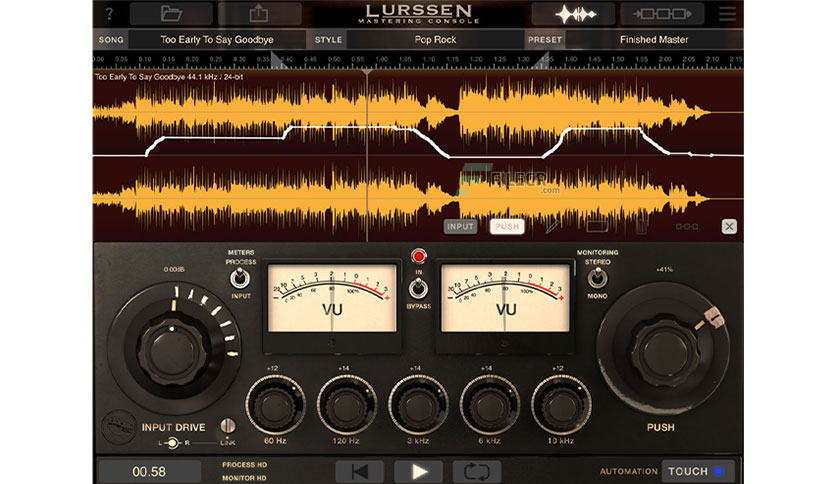Click the STYLE label
The image size is (836, 484).
[328, 39]
